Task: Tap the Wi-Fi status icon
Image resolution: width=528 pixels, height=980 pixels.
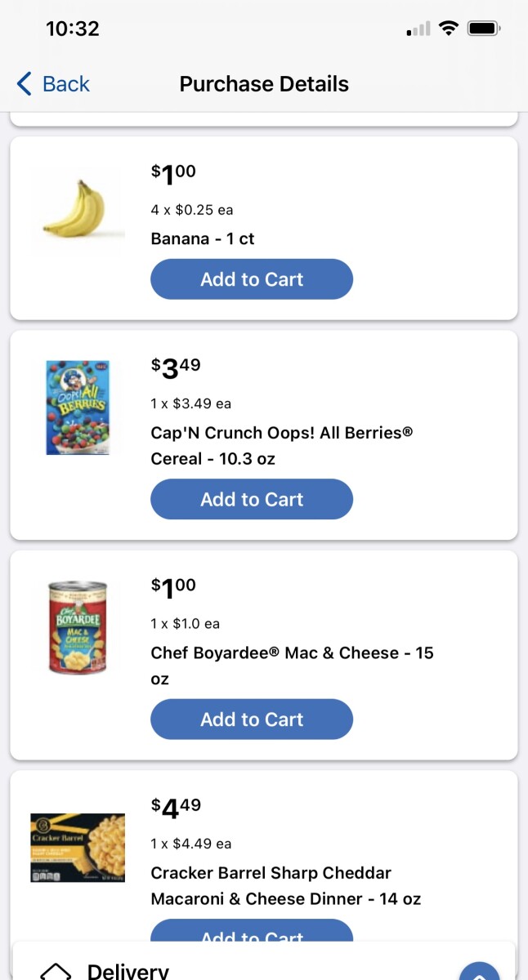Action: (x=449, y=29)
